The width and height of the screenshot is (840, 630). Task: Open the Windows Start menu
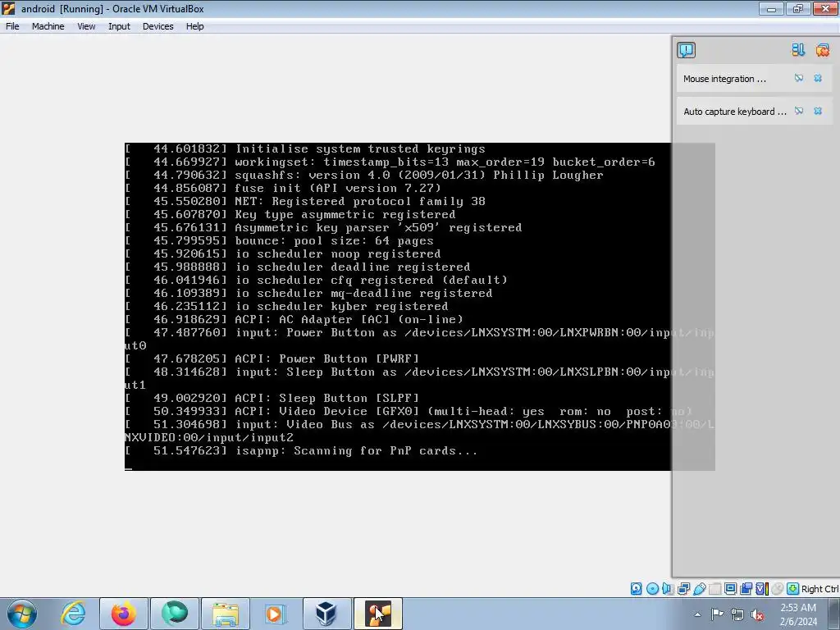(x=21, y=614)
